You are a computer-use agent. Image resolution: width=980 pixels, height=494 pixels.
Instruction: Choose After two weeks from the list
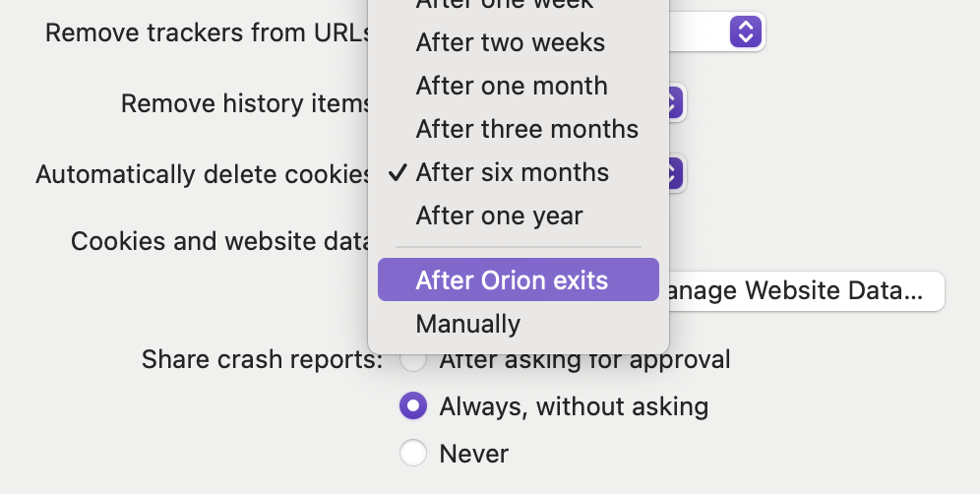click(x=510, y=42)
